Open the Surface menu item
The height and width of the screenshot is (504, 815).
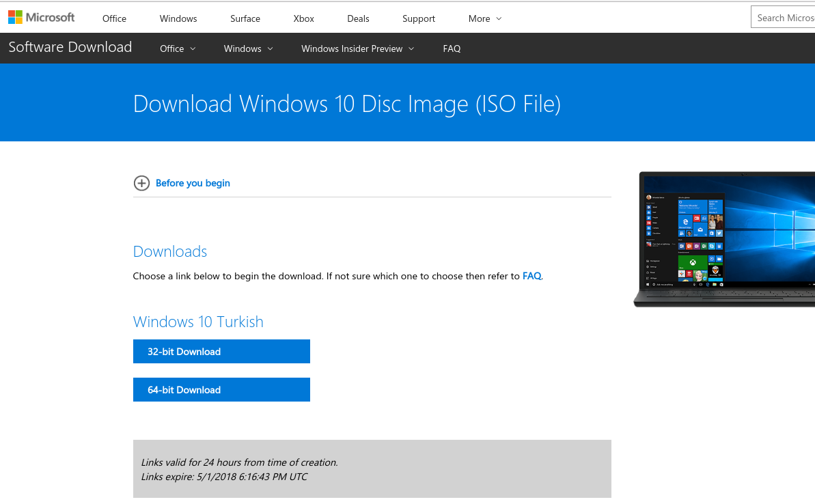tap(245, 18)
